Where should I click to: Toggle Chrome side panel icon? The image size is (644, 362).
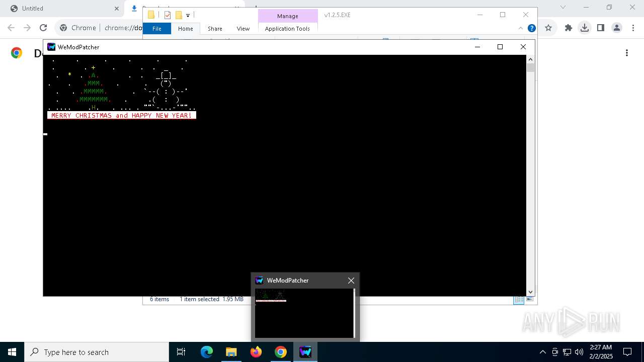(x=601, y=28)
